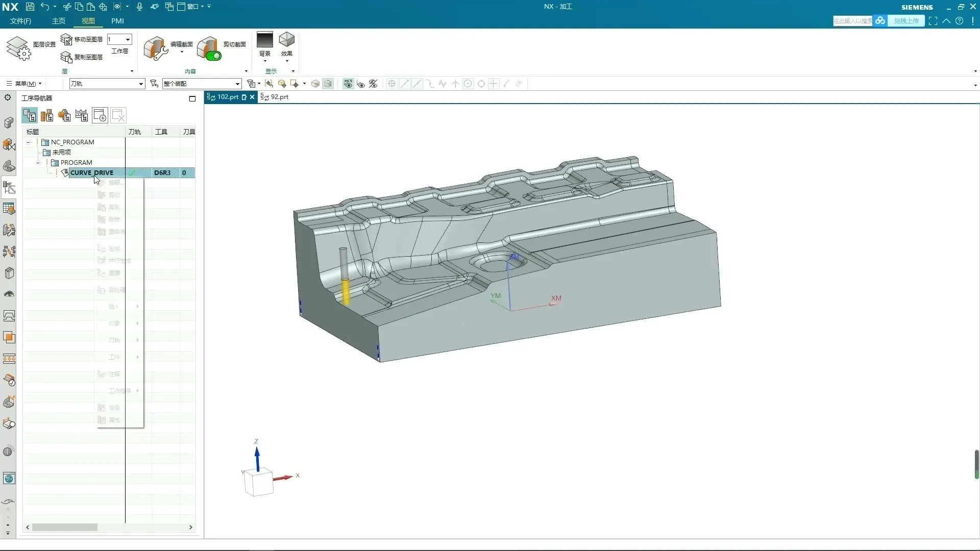This screenshot has width=980, height=551.
Task: Maximize the operation navigator panel checkbox square
Action: click(x=192, y=98)
